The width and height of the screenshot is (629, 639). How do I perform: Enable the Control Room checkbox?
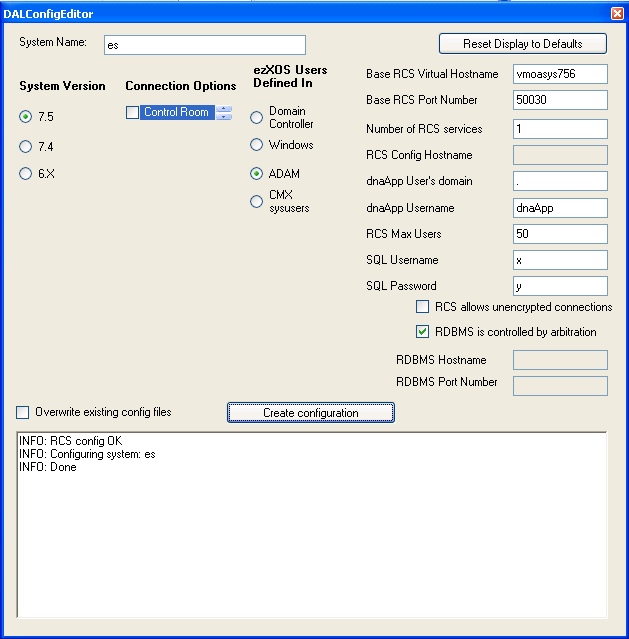point(133,113)
